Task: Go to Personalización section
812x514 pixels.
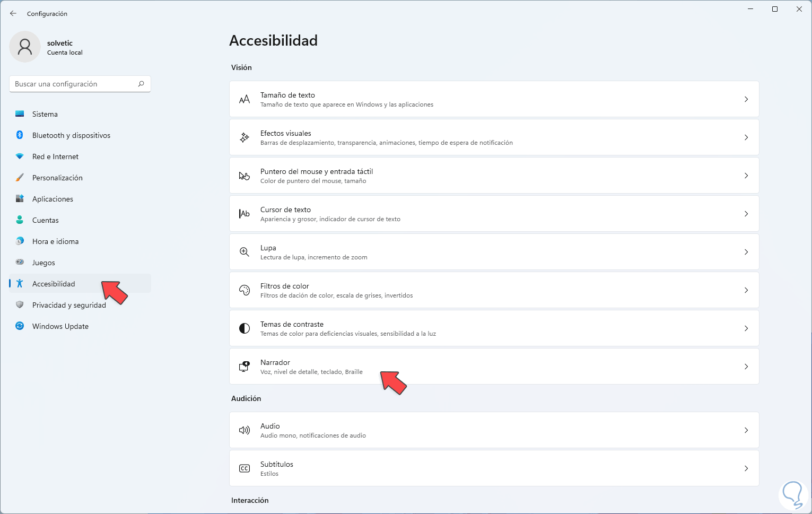Action: [x=57, y=178]
